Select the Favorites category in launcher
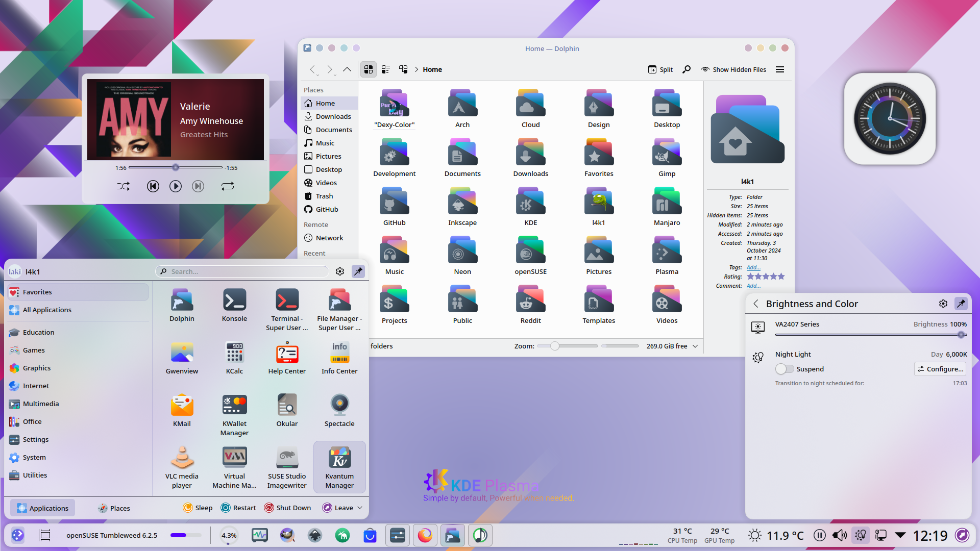980x551 pixels. [78, 292]
